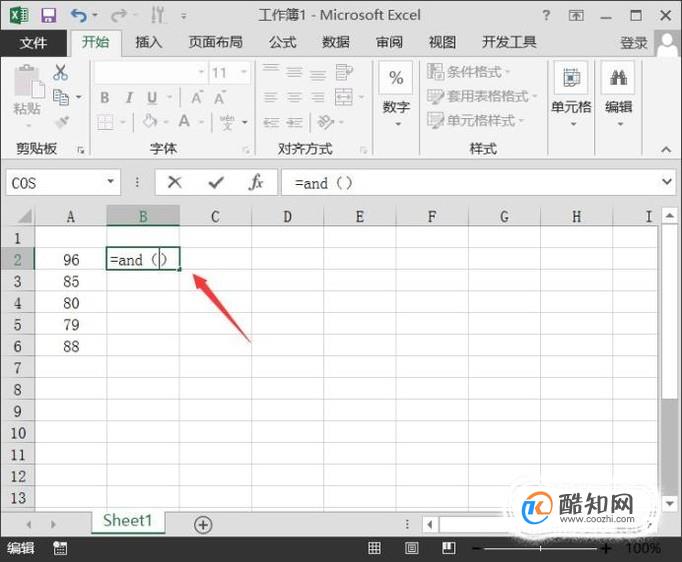Open the 文件 menu
The image size is (682, 562).
click(x=33, y=43)
